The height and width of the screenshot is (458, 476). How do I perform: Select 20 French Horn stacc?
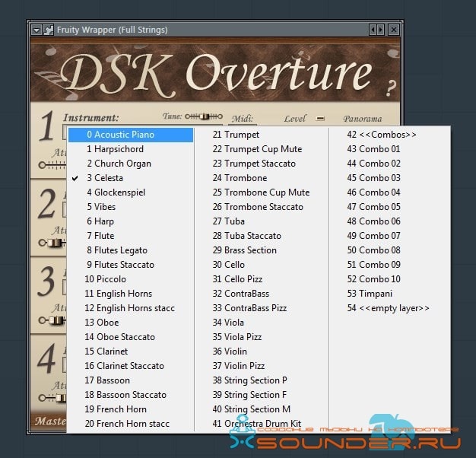pos(131,424)
